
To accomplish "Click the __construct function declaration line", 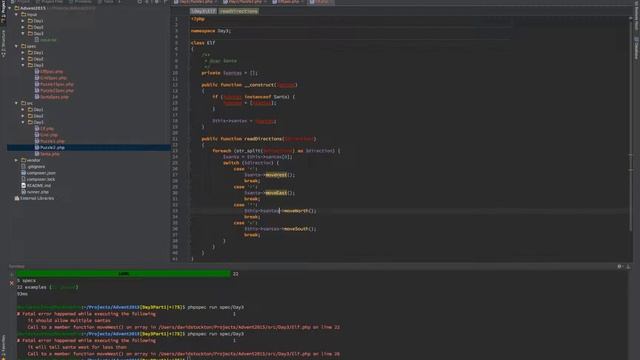I will coord(249,85).
